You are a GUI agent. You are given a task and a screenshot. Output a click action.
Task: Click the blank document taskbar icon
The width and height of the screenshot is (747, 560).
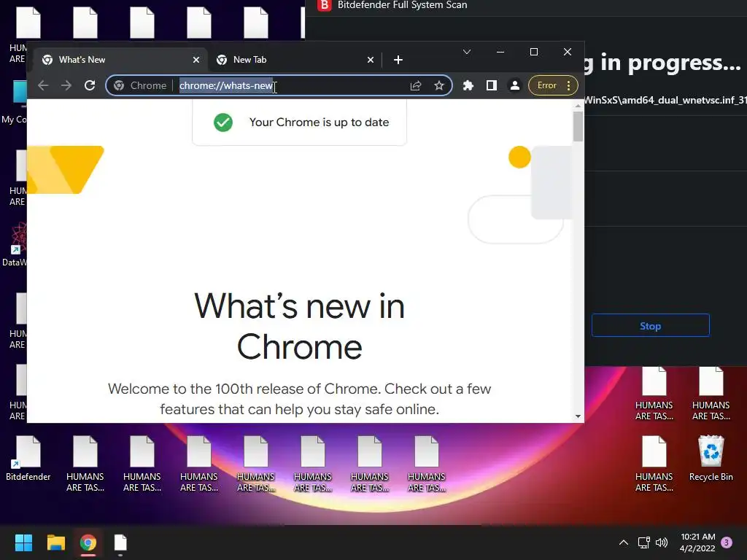coord(120,542)
